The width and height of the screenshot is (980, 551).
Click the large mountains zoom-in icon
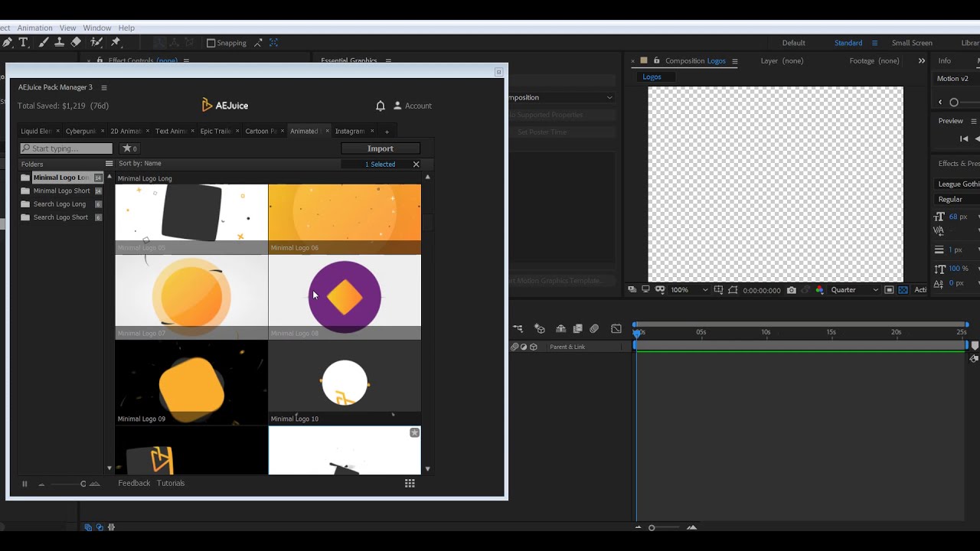click(95, 484)
